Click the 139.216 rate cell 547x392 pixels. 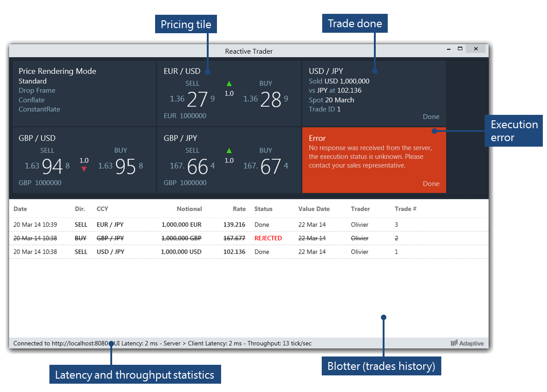pos(234,225)
